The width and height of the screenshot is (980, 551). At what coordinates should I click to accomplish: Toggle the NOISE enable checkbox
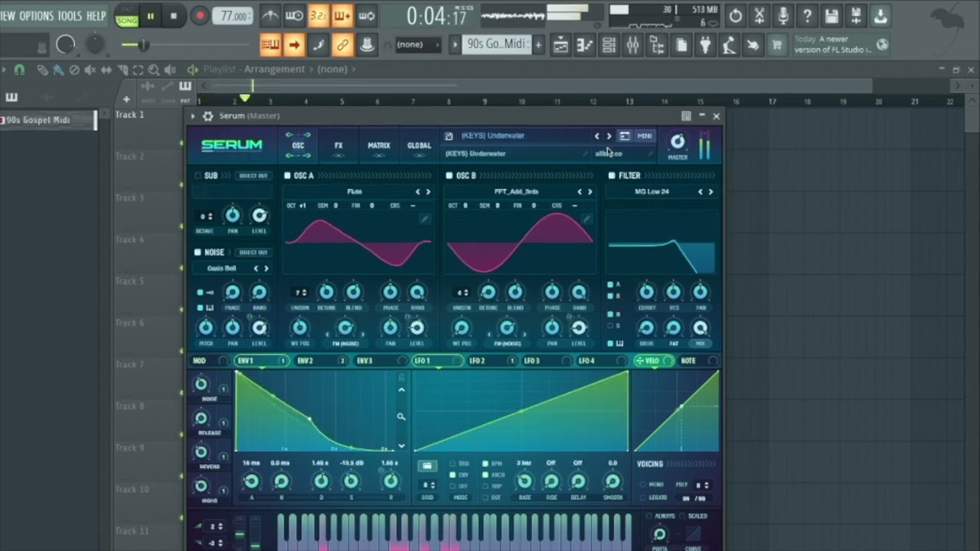198,253
